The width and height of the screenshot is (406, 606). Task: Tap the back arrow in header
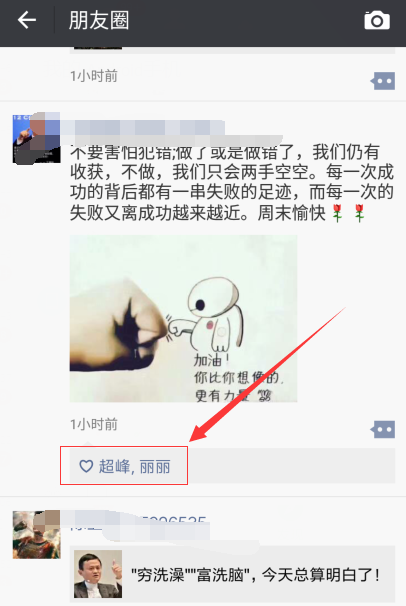[x=27, y=20]
